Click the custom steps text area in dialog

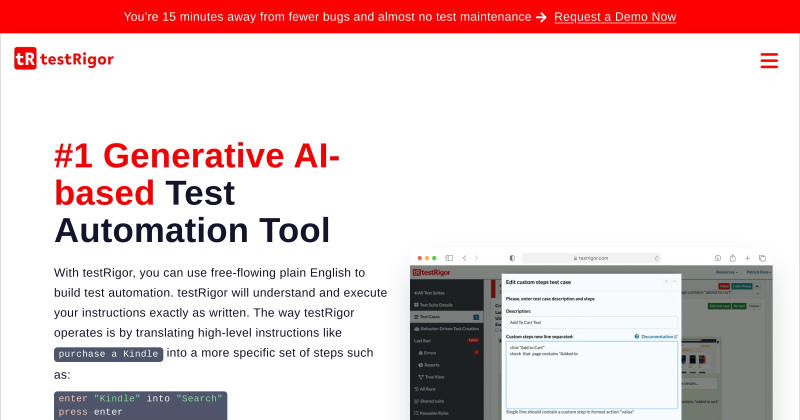click(x=591, y=375)
